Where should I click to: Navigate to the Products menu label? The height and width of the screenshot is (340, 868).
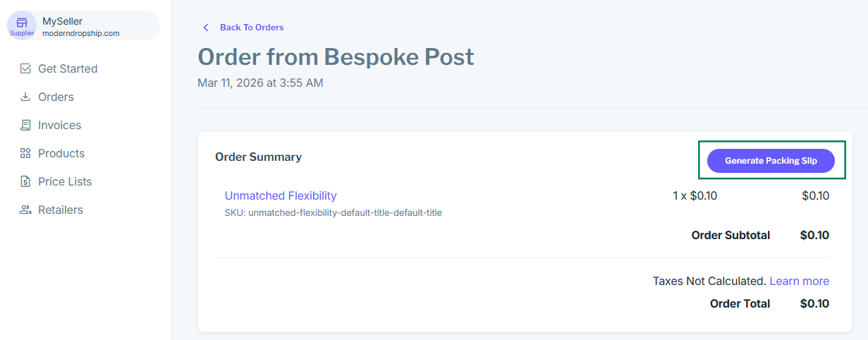pyautogui.click(x=61, y=153)
